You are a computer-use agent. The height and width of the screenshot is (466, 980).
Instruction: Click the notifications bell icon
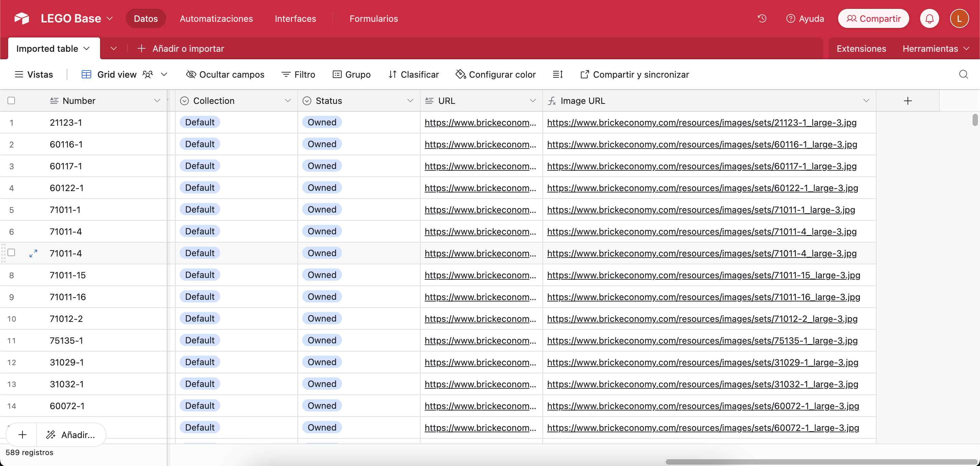(929, 18)
